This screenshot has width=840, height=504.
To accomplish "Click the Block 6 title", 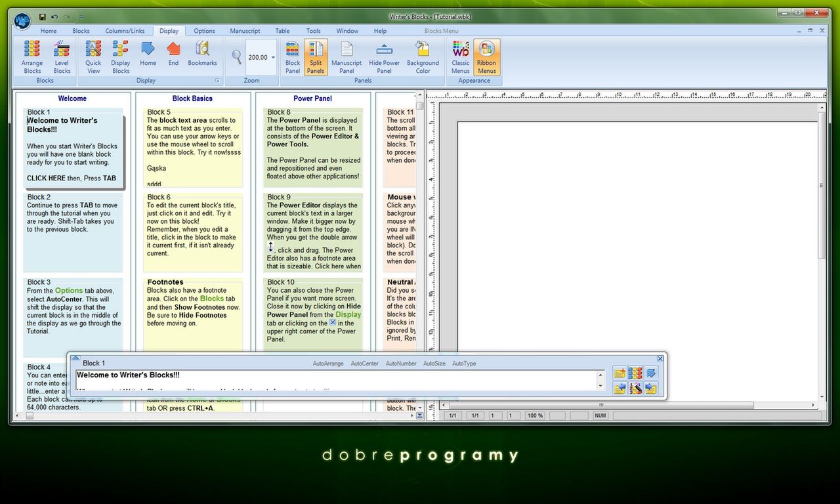I will (x=159, y=197).
